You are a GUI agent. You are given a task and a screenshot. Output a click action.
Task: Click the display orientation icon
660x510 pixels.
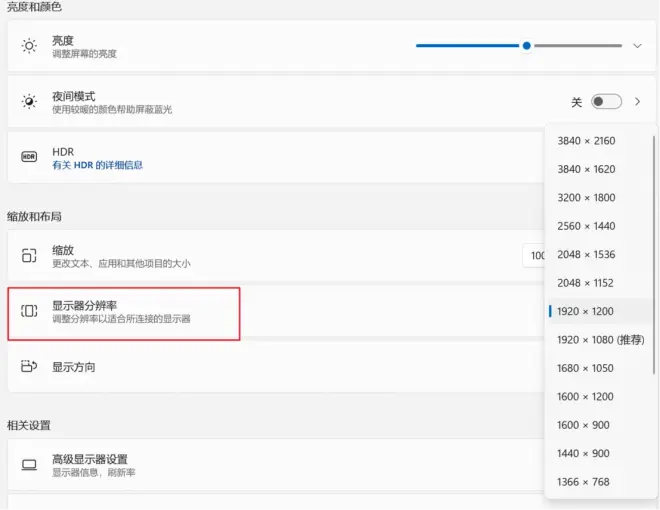(29, 366)
